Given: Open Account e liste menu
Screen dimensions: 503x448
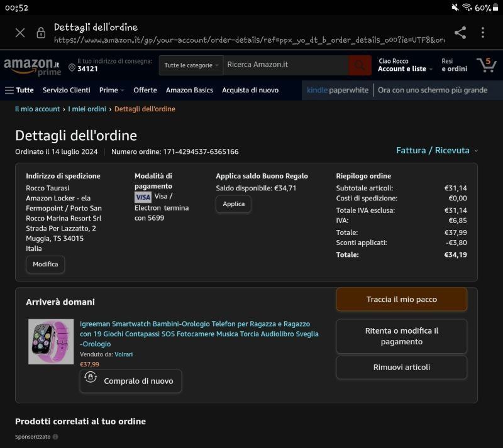Looking at the screenshot, I should 402,65.
